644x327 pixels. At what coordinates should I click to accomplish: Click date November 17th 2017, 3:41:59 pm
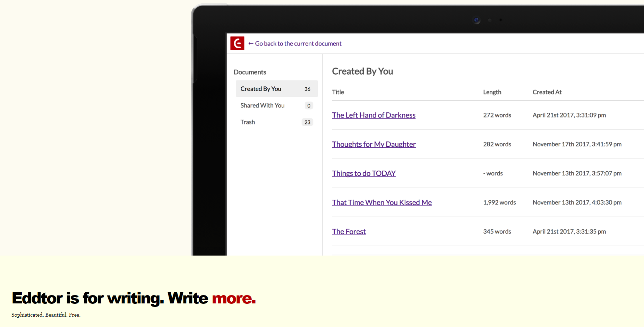pyautogui.click(x=577, y=144)
